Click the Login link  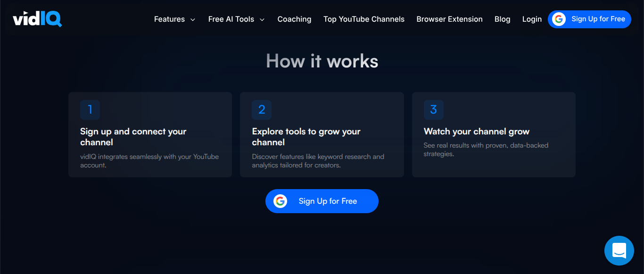[x=532, y=19]
